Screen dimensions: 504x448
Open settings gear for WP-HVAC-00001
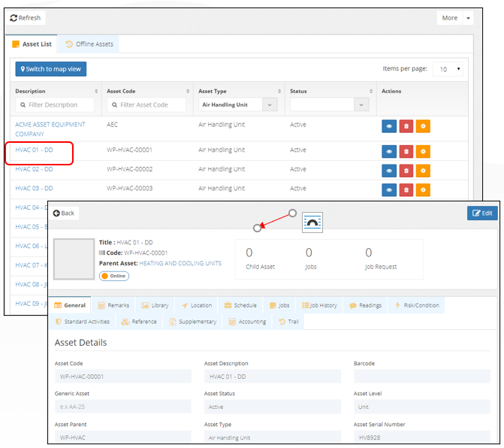[x=423, y=152]
